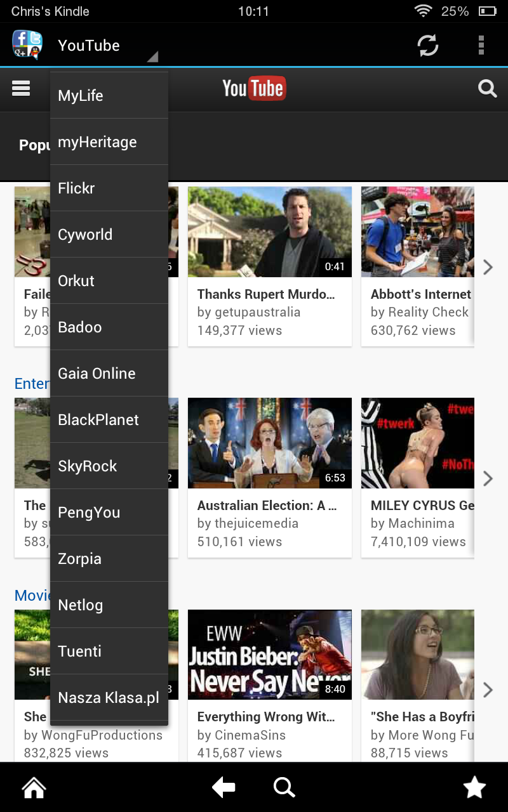
Task: Pick Nasza Klasa.pl in the list
Action: click(x=109, y=697)
